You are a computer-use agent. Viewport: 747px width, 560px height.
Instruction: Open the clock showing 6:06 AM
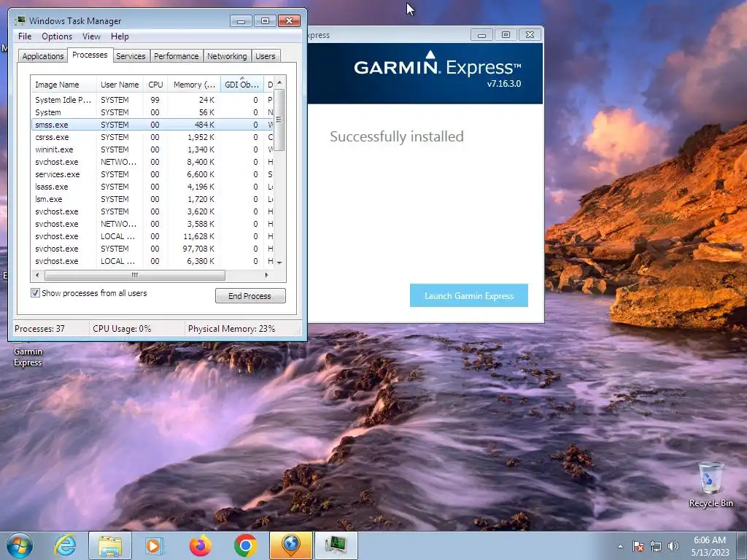click(x=710, y=546)
